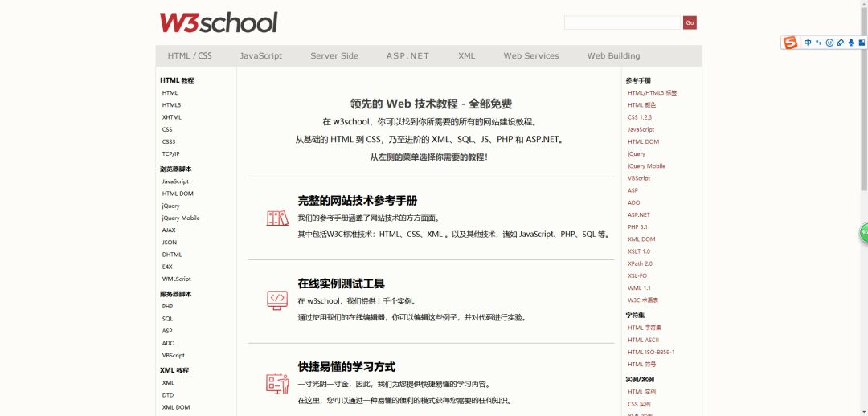Open SQL tutorial link
Screen dimensions: 868x416
167,319
